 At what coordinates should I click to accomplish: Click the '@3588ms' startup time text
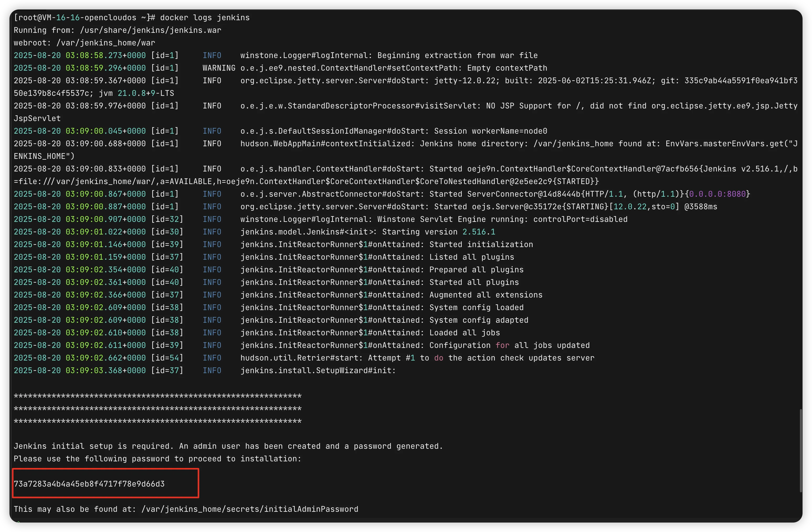[x=701, y=207]
